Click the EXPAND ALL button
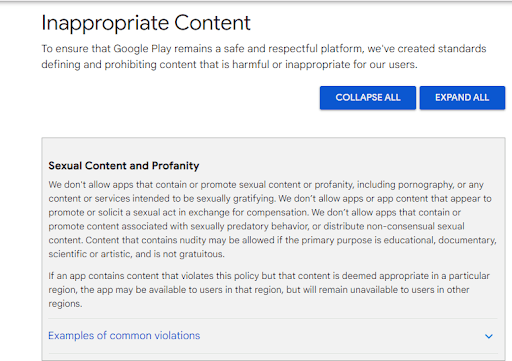This screenshot has width=512, height=361. coord(462,98)
